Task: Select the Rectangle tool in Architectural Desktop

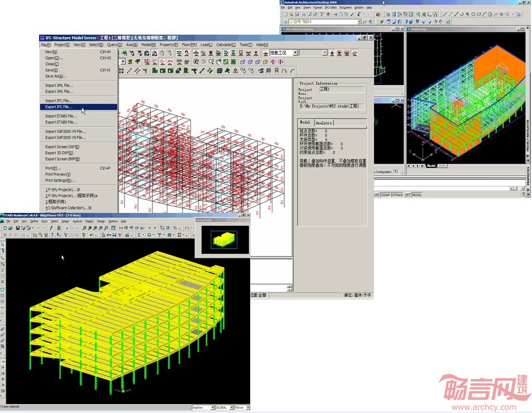Action: (x=479, y=15)
